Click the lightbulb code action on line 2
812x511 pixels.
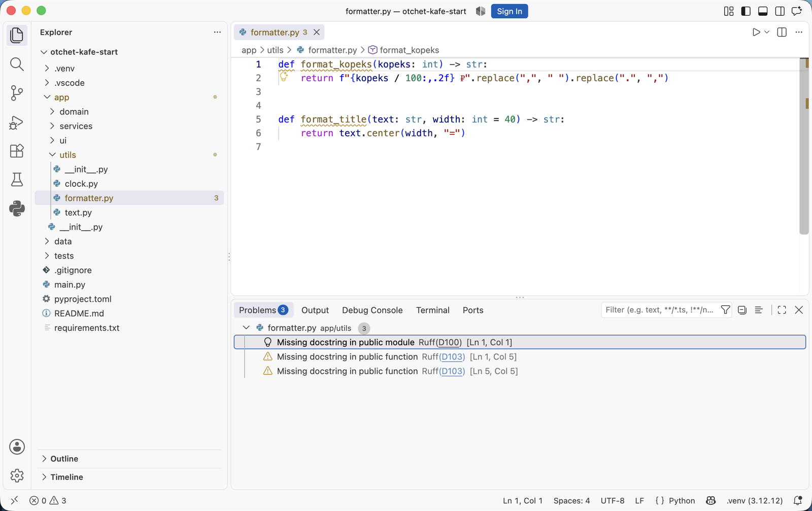point(284,77)
